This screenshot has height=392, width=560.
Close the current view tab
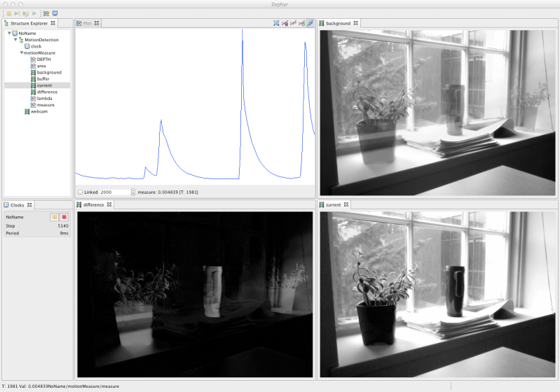click(346, 204)
